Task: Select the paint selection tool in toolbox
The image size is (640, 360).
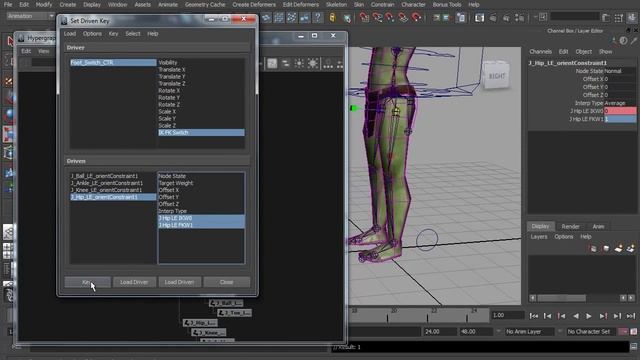Action: pyautogui.click(x=9, y=82)
